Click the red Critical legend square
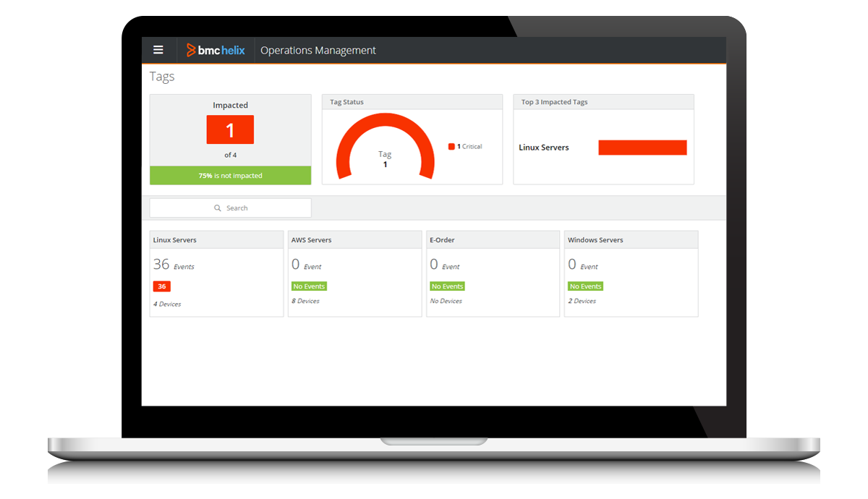 click(451, 147)
